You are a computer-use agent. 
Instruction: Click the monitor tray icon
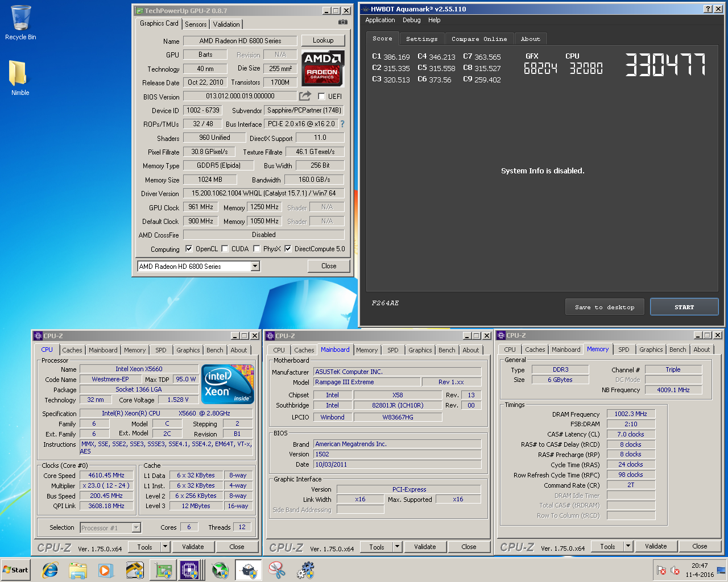pyautogui.click(x=721, y=570)
